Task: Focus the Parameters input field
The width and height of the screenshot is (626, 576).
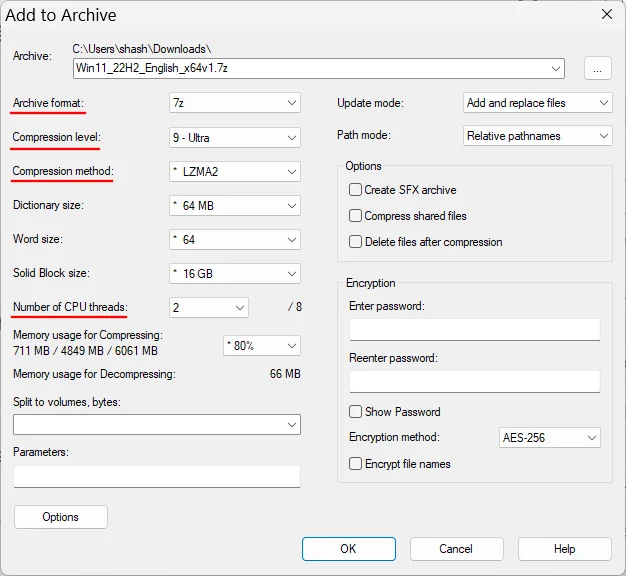Action: (157, 477)
